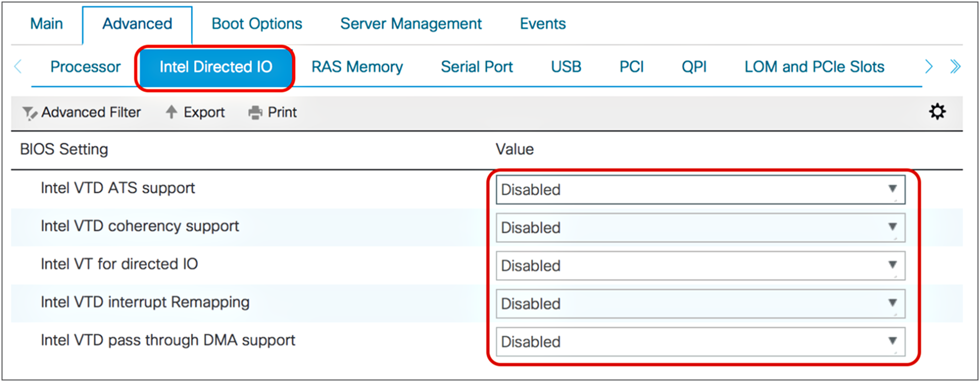Click the Print button label
This screenshot has width=980, height=382.
tap(282, 112)
